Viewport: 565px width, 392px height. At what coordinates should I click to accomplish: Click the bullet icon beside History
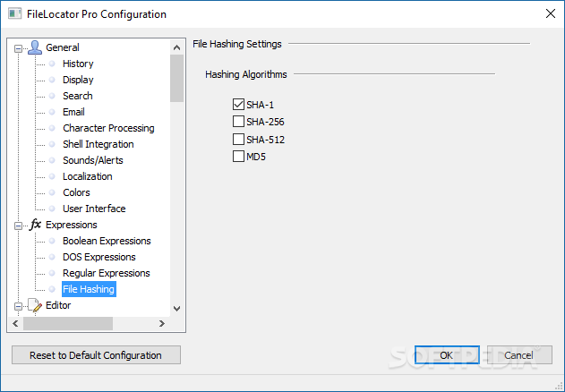point(52,64)
